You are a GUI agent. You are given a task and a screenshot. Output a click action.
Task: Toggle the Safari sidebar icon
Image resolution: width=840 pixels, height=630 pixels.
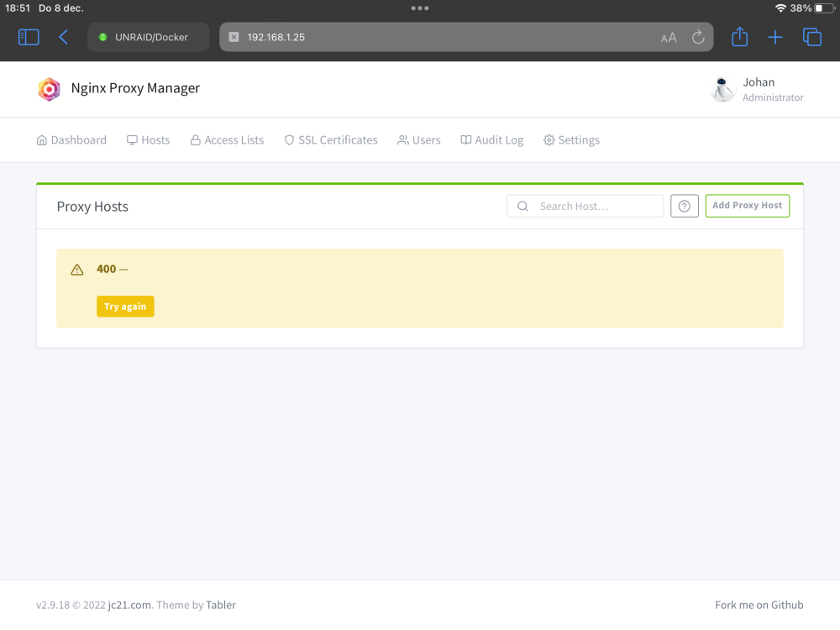coord(29,37)
